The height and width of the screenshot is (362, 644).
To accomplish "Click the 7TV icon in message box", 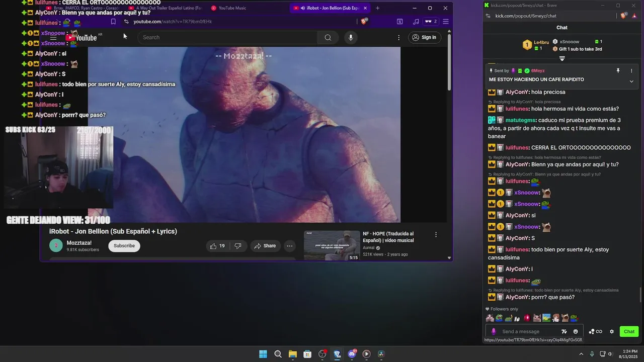I will (564, 331).
